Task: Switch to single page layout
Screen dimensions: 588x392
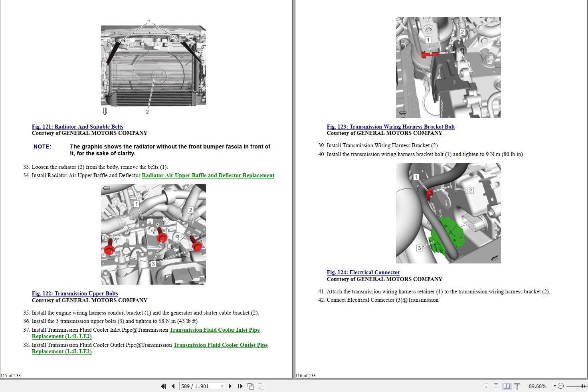Action: pyautogui.click(x=486, y=386)
